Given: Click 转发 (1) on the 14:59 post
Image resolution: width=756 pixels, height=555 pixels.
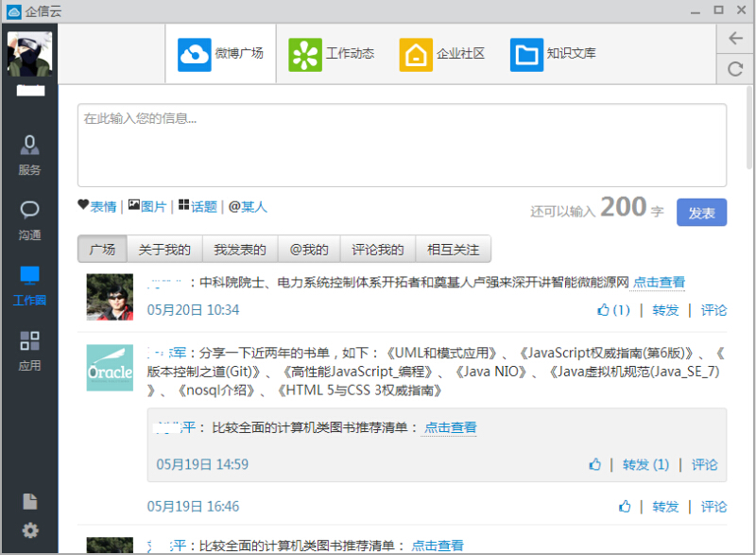Looking at the screenshot, I should pyautogui.click(x=645, y=464).
